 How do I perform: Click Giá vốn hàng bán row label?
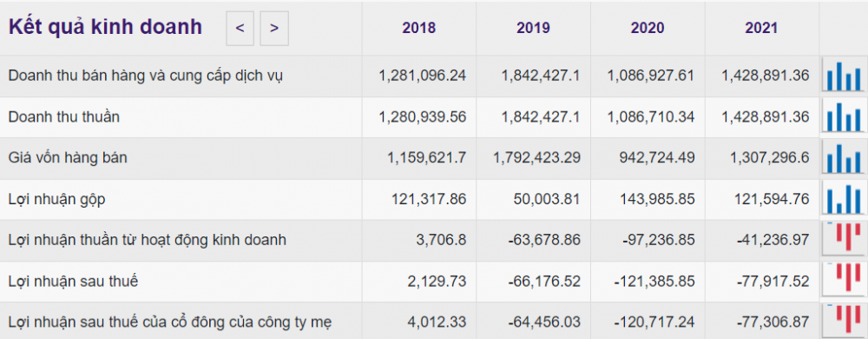(68, 158)
